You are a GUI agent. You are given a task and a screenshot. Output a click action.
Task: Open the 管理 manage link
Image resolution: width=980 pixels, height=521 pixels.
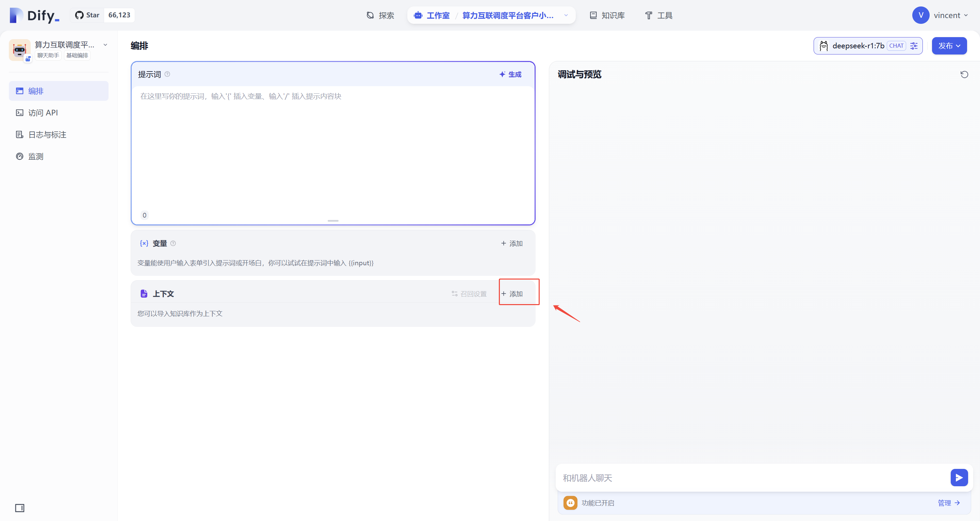pos(949,503)
